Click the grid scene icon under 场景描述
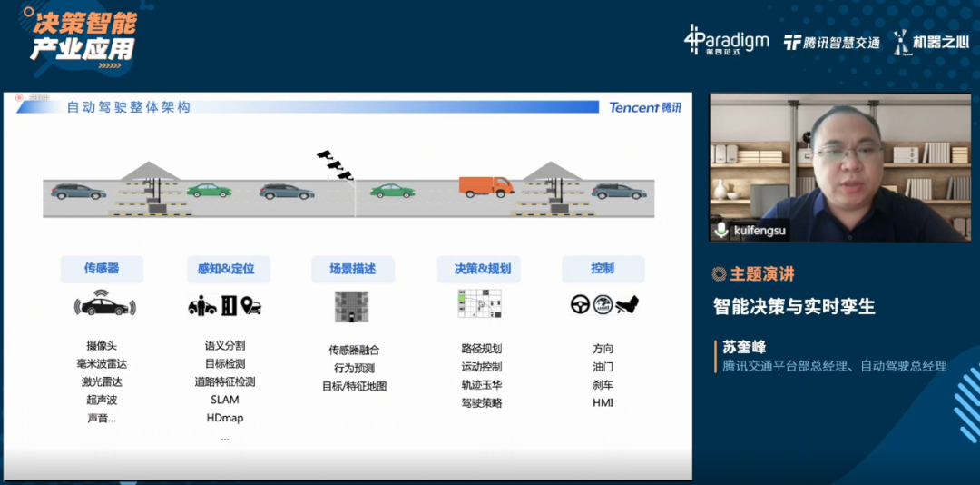 click(352, 306)
